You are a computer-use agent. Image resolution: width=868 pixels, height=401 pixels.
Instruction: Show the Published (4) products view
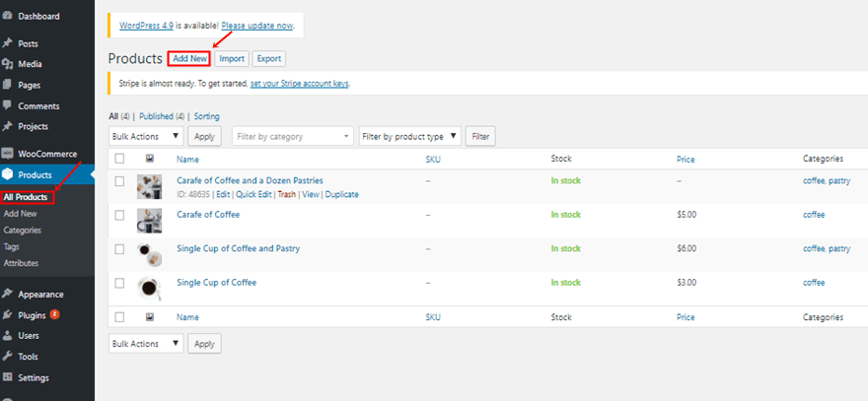[x=162, y=116]
